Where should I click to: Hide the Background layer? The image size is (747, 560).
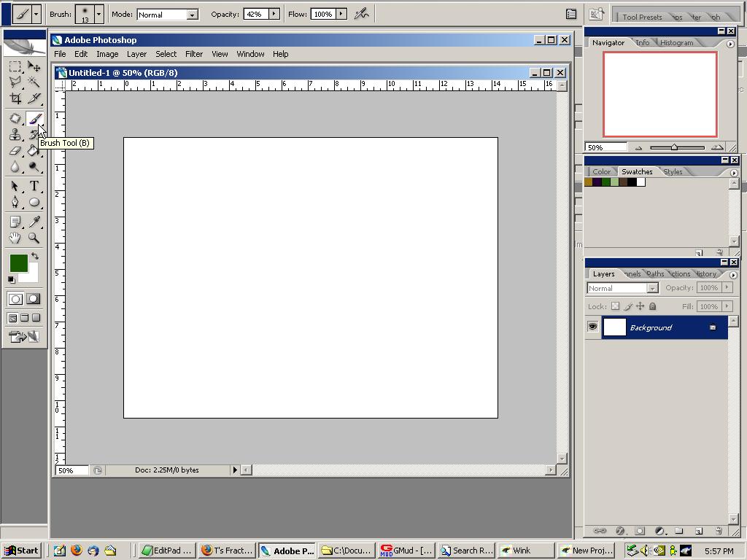point(592,327)
